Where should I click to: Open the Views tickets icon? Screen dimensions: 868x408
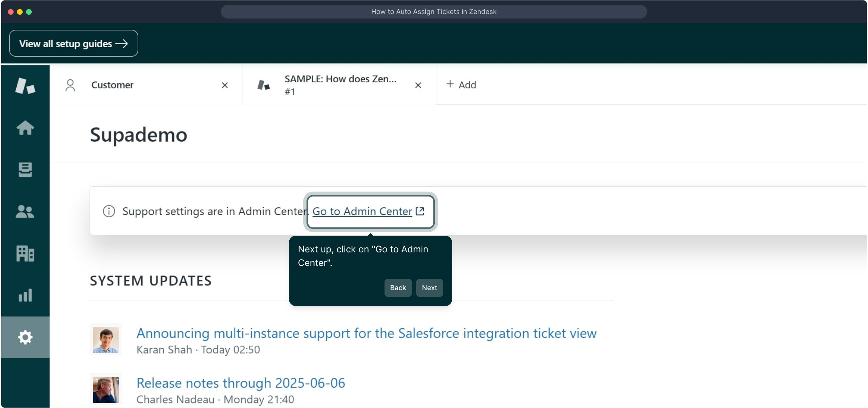tap(25, 170)
